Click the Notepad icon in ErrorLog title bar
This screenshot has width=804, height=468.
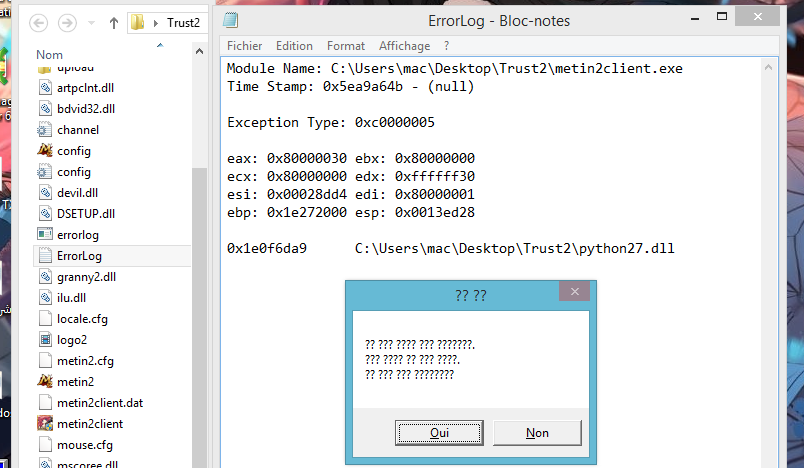(x=231, y=21)
